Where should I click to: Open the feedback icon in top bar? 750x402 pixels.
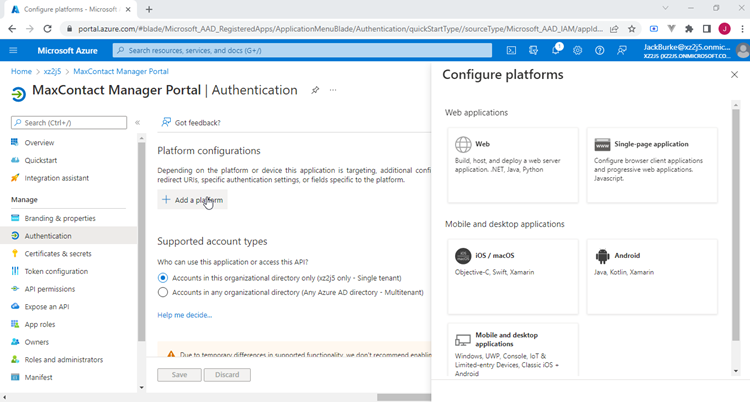pos(622,50)
